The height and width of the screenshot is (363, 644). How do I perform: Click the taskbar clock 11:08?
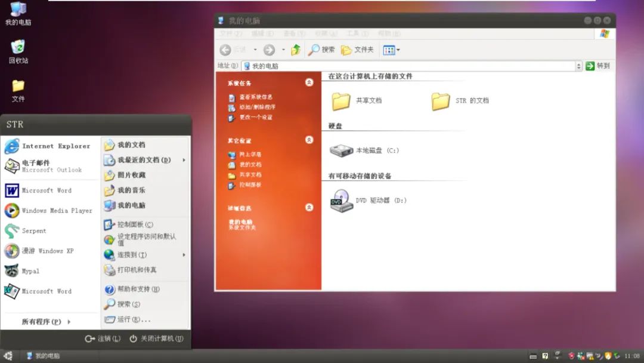click(632, 356)
